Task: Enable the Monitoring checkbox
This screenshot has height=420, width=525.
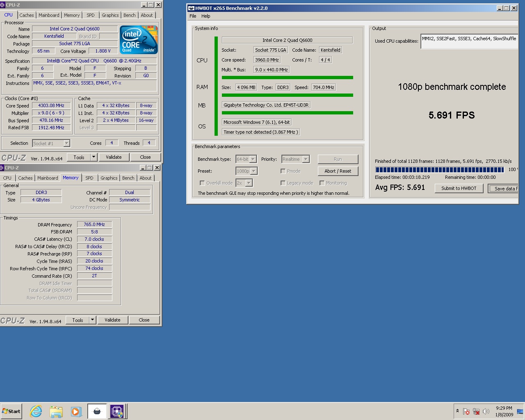Action: click(x=322, y=183)
